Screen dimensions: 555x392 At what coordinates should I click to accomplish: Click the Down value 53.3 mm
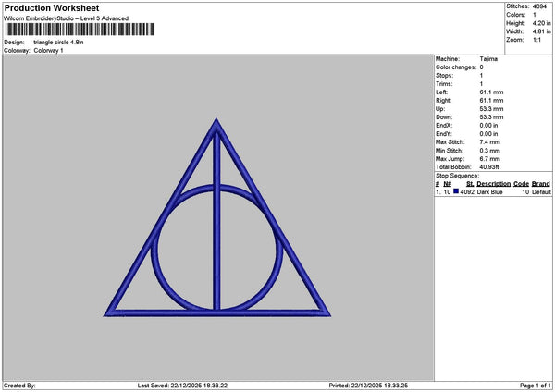[491, 117]
